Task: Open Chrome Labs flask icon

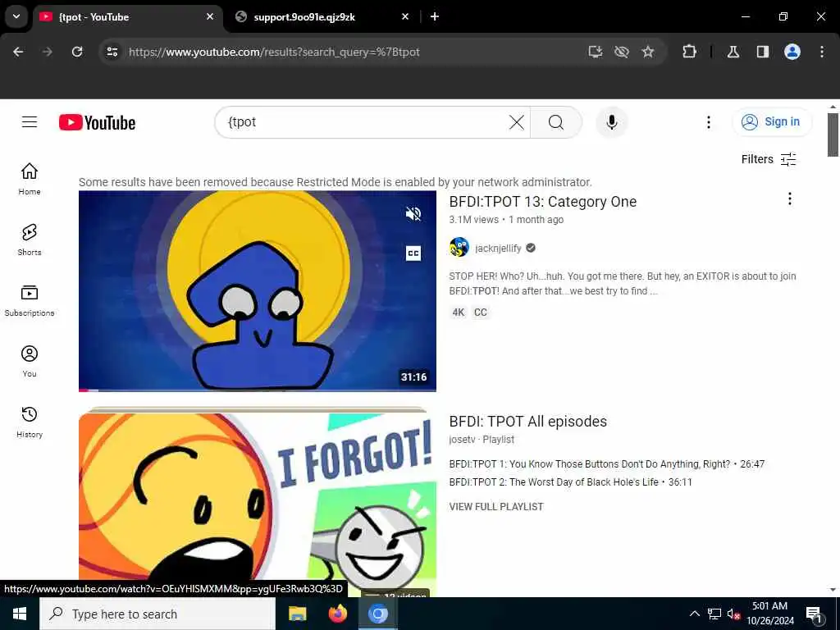Action: pyautogui.click(x=733, y=52)
